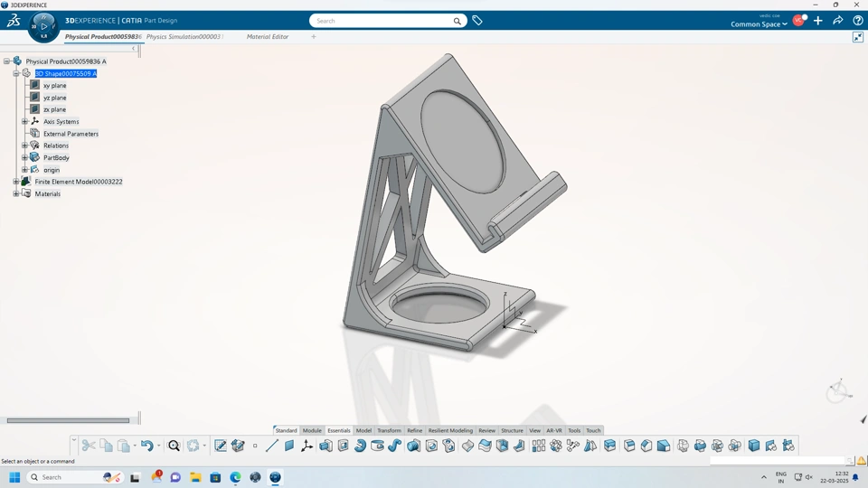
Task: Open the Review action bar tab
Action: (486, 430)
